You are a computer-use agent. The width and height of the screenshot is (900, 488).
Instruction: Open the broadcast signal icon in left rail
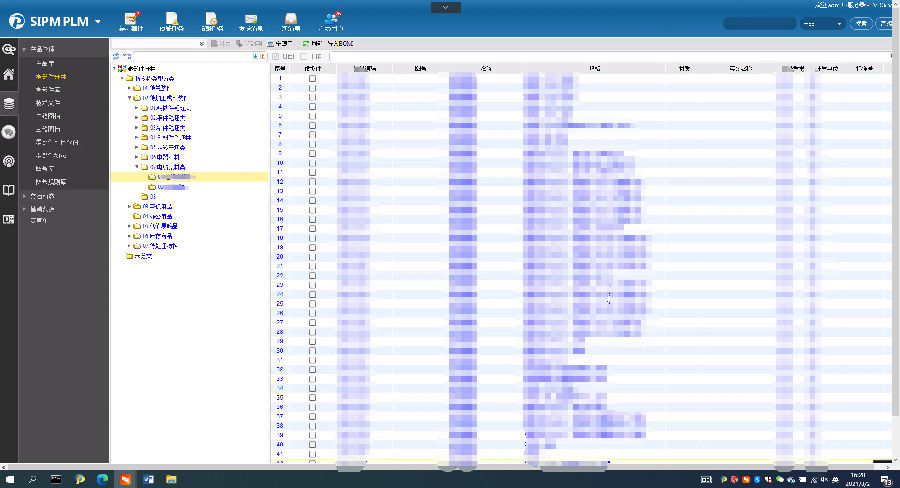(x=9, y=161)
